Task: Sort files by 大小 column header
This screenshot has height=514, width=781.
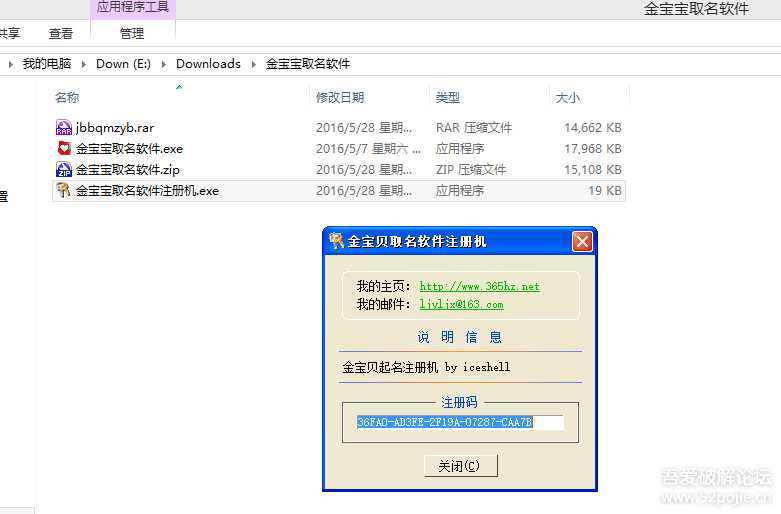Action: 567,98
